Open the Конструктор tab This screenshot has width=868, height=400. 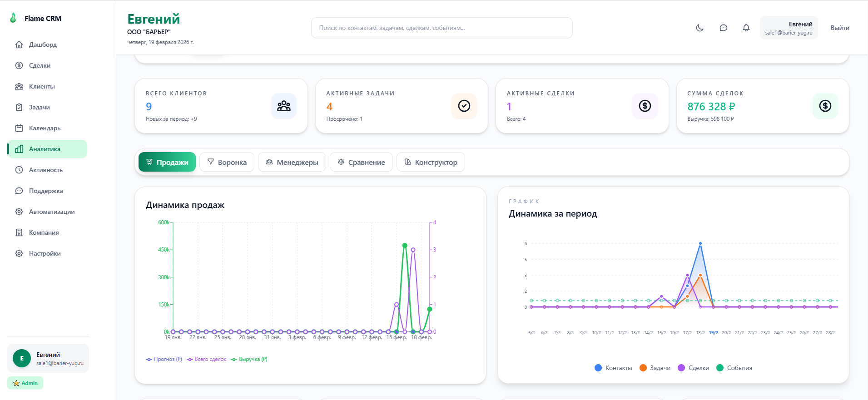point(430,162)
